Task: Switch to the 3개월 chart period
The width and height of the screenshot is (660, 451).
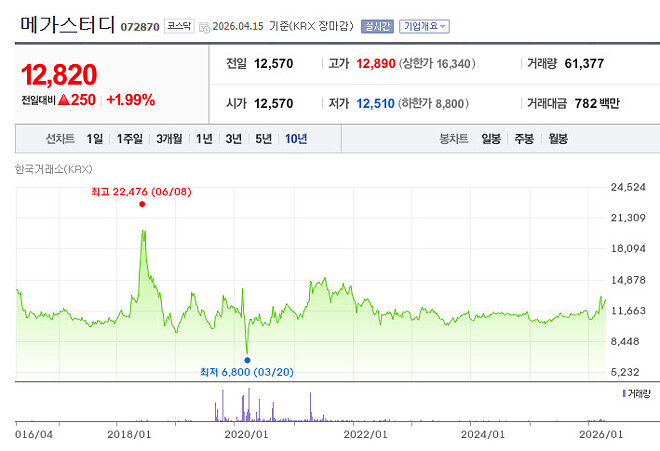Action: coord(169,139)
